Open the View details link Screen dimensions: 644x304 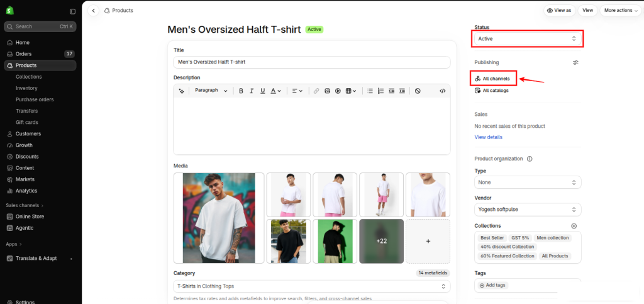(x=488, y=137)
